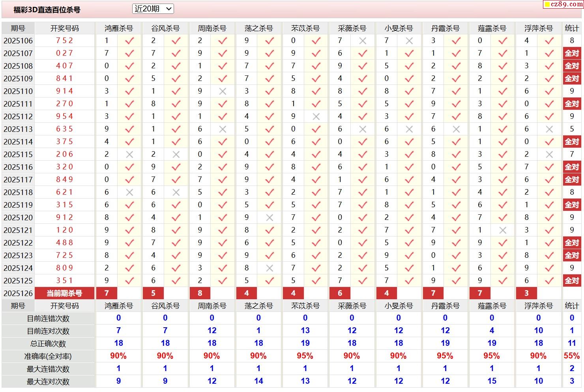Click the 全对 badge in row 2025125
This screenshot has width=584, height=392.
(572, 281)
